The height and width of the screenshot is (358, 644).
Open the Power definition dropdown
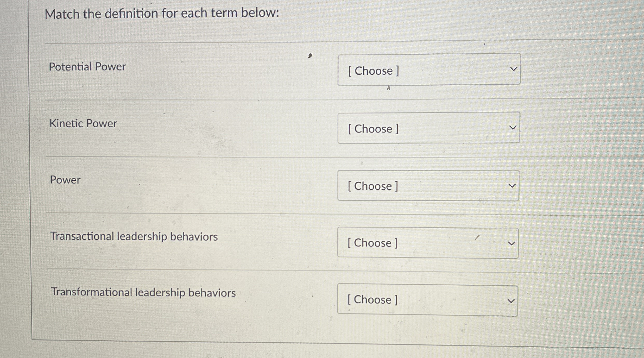pyautogui.click(x=428, y=185)
